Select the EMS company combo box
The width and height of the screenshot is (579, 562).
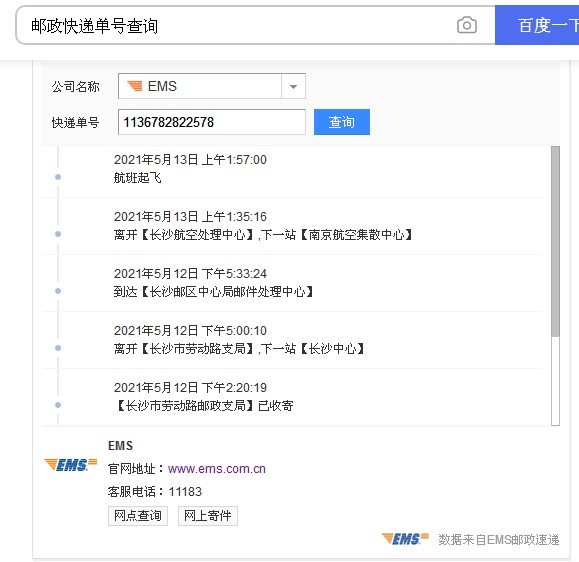(212, 86)
